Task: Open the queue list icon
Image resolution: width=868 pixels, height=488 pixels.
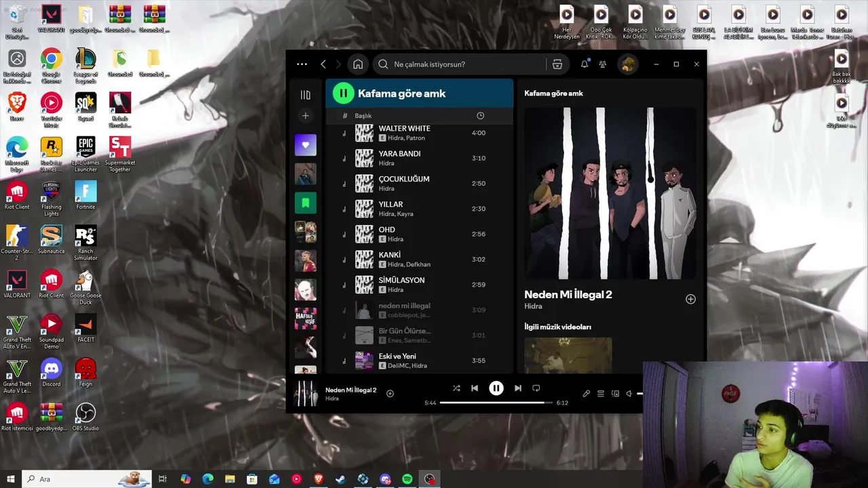Action: [x=601, y=393]
